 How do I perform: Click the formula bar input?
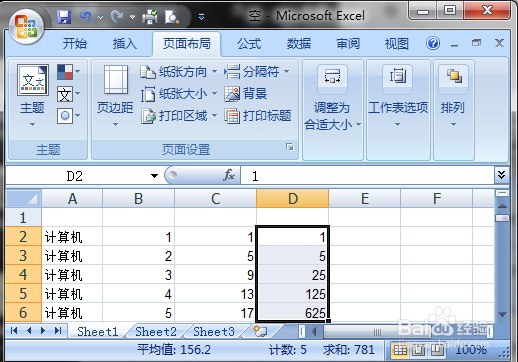(x=367, y=176)
